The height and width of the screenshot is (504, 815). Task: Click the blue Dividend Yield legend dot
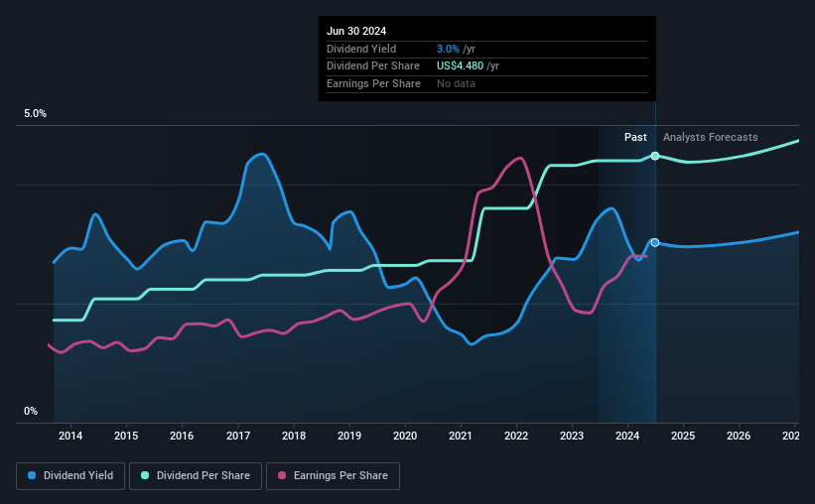(32, 475)
